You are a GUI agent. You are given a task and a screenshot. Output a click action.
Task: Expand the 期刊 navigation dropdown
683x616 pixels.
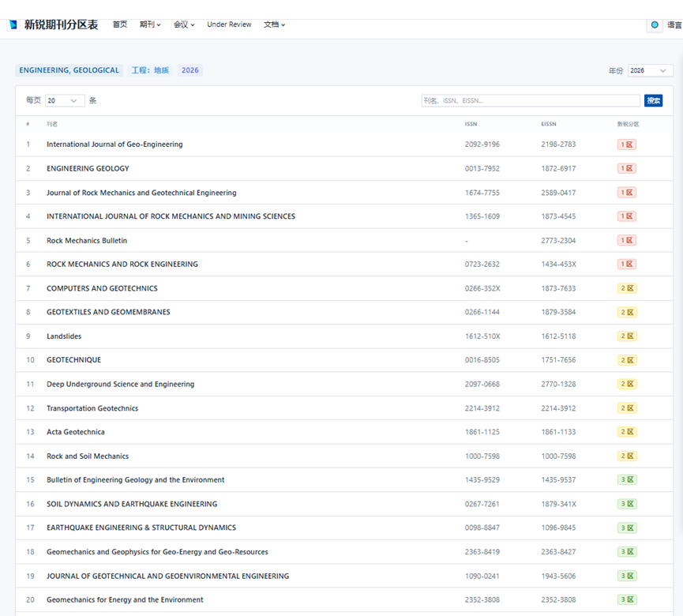tap(150, 24)
